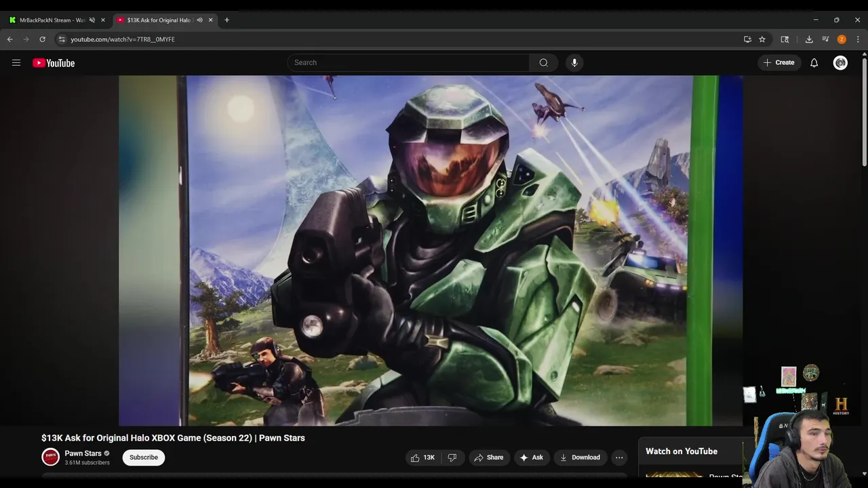Start voice search with microphone icon
The image size is (868, 488).
tap(574, 62)
